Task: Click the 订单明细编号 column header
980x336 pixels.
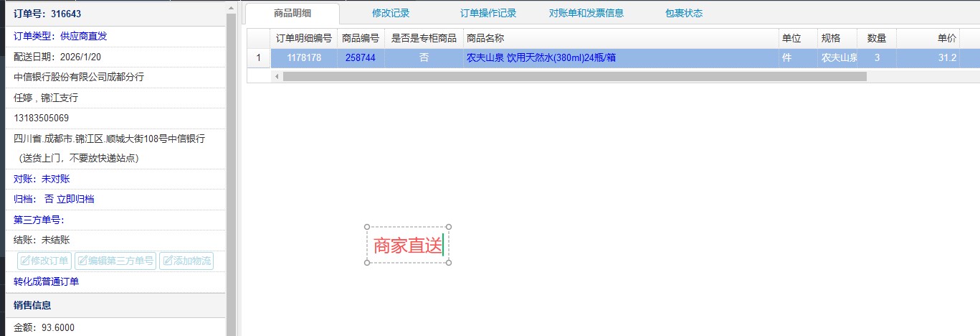Action: tap(304, 38)
